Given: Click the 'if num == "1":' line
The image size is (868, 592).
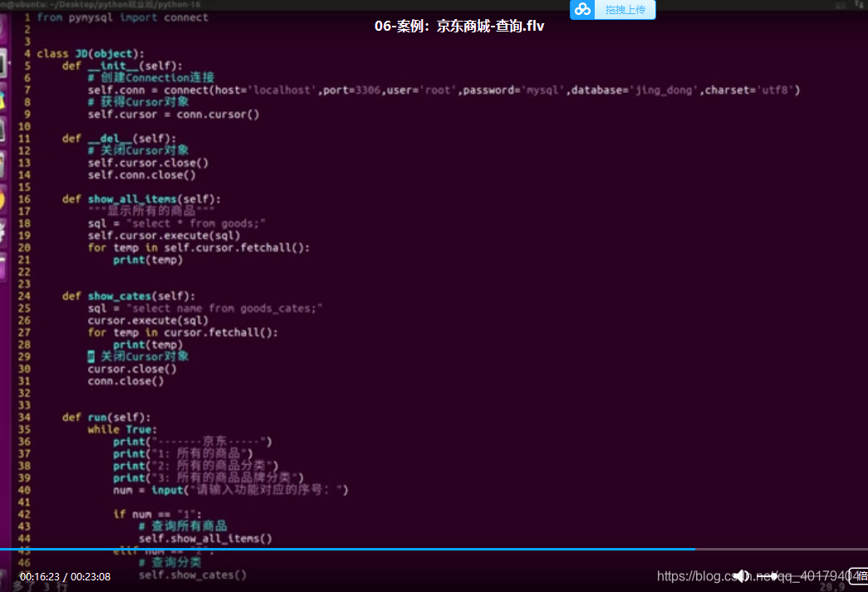Looking at the screenshot, I should (x=157, y=514).
